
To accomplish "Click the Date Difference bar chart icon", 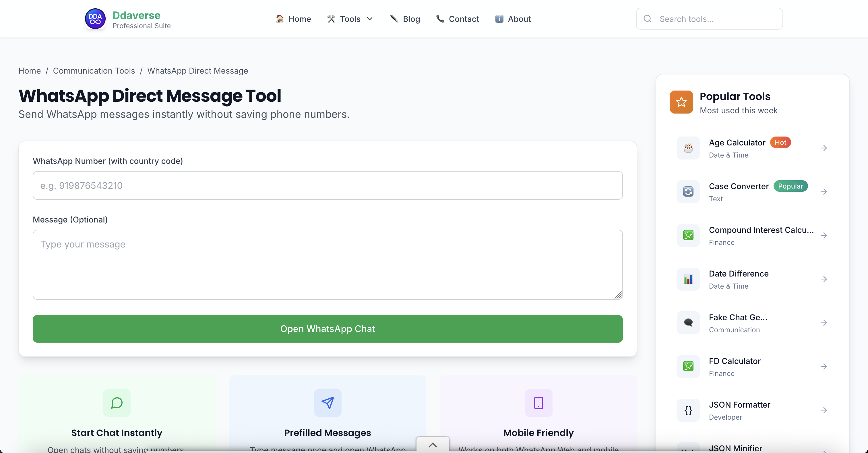I will pyautogui.click(x=688, y=279).
